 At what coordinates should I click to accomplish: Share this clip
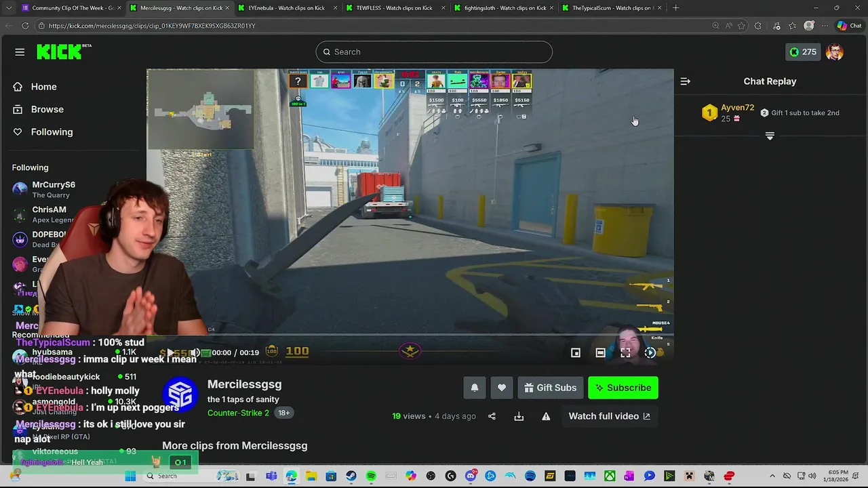[492, 416]
